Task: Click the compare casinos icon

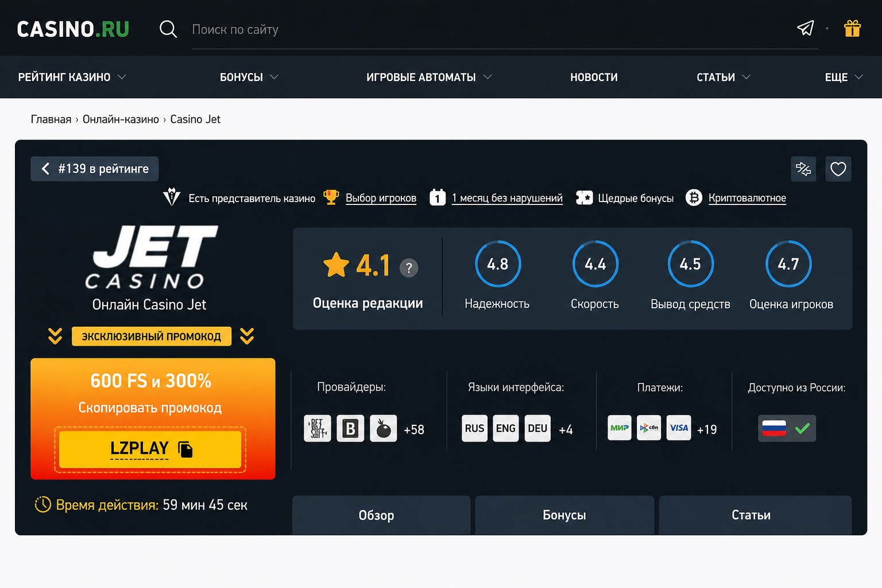Action: coord(803,169)
